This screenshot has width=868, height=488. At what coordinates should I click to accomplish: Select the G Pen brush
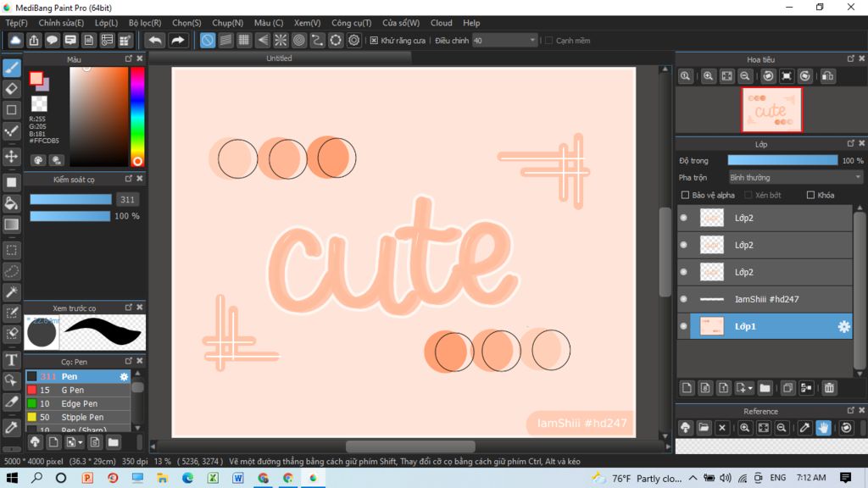point(78,390)
